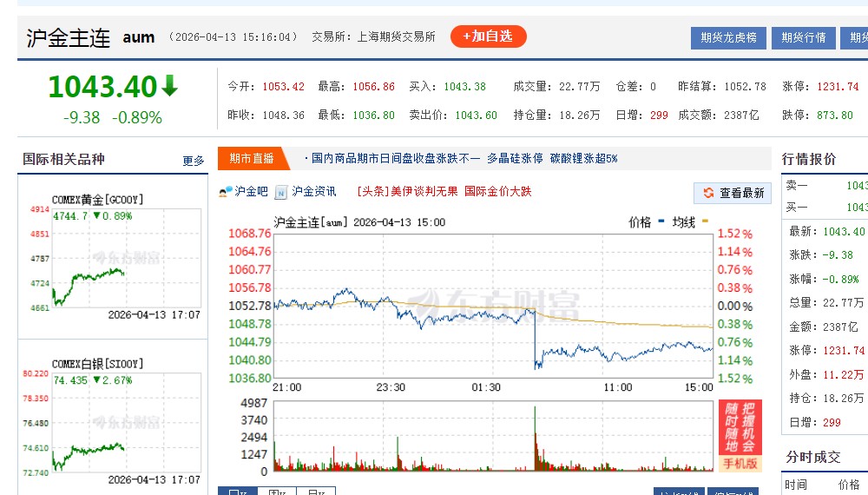868x495 pixels.
Task: Click the 涨停 value 1231.74 in header
Action: [x=838, y=86]
